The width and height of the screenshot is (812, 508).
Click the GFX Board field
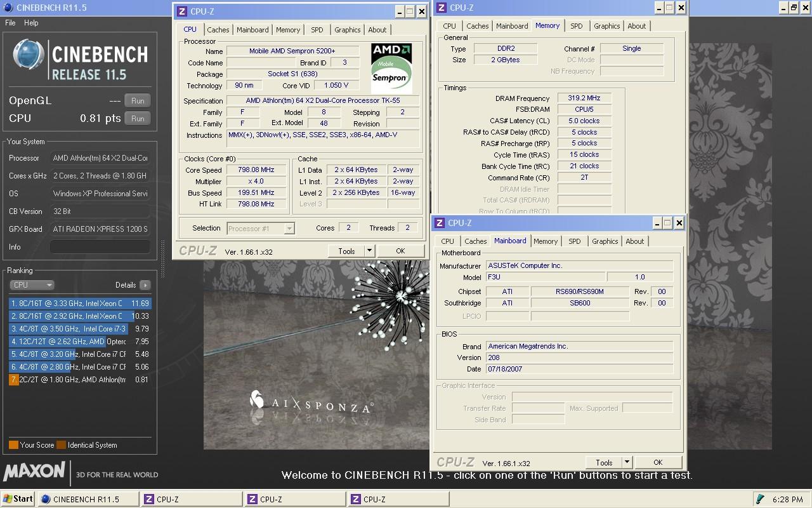tap(100, 229)
